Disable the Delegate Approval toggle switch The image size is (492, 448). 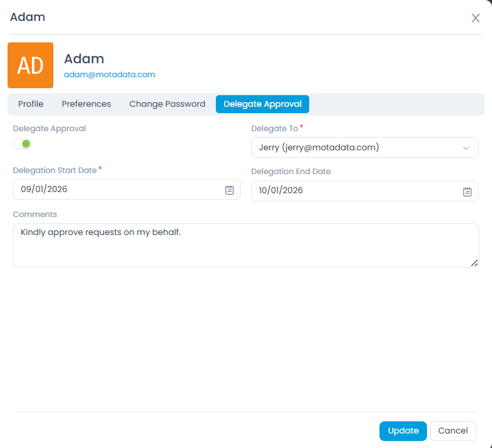pos(22,144)
